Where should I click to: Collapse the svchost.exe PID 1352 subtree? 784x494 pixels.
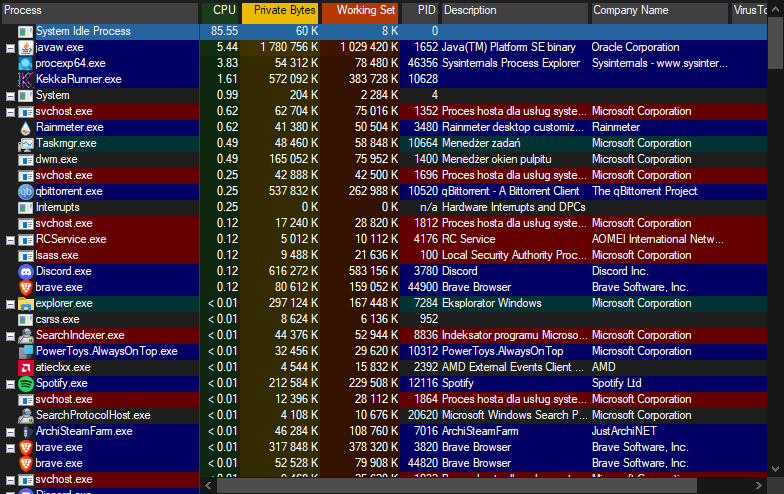[10, 112]
